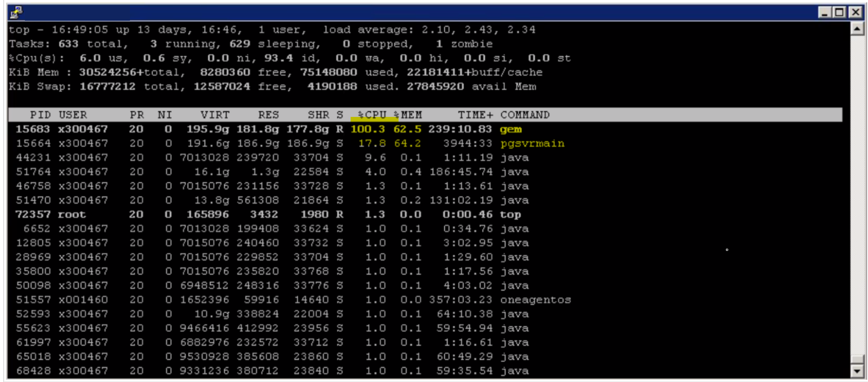Click the %CPU column header
This screenshot has width=868, height=382.
tap(372, 115)
